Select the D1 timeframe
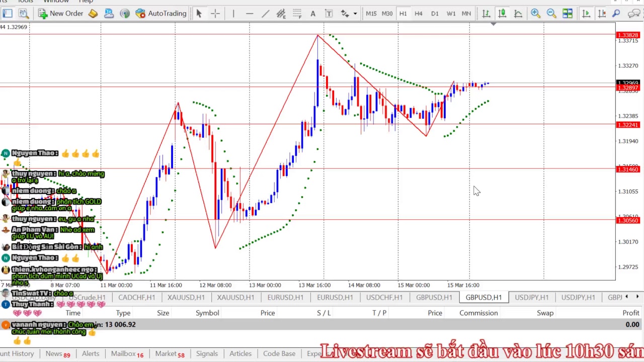Image resolution: width=644 pixels, height=362 pixels. click(435, 14)
